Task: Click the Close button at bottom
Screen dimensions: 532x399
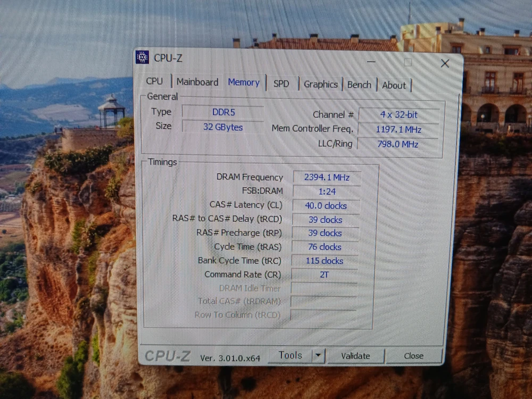Action: pos(413,356)
